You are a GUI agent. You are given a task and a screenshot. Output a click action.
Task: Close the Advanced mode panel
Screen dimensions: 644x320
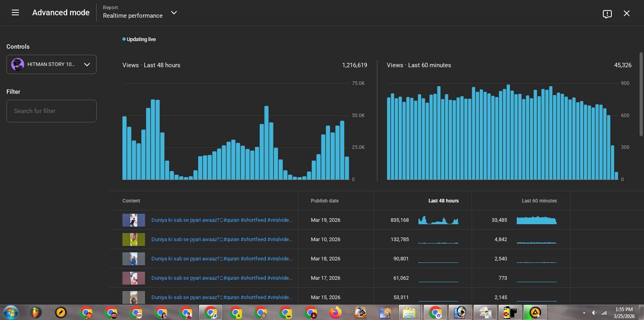(x=626, y=13)
